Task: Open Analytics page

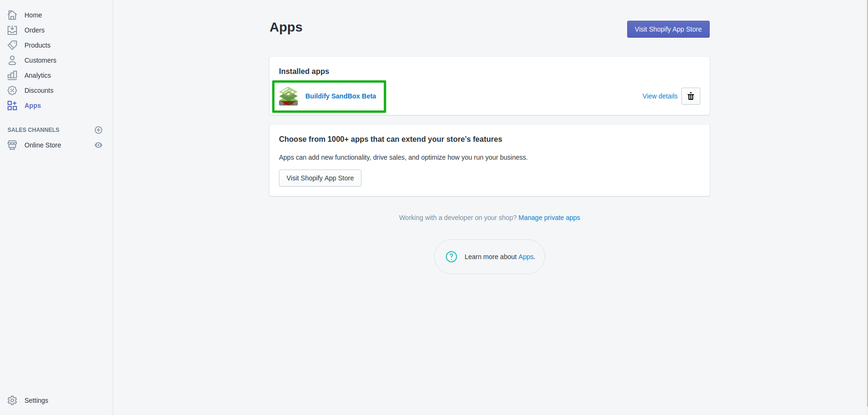Action: click(38, 75)
